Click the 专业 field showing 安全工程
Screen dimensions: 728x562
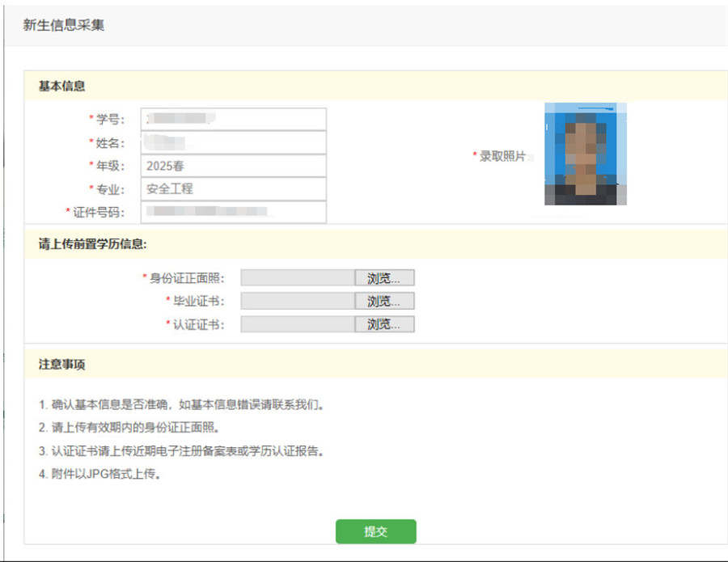point(233,189)
